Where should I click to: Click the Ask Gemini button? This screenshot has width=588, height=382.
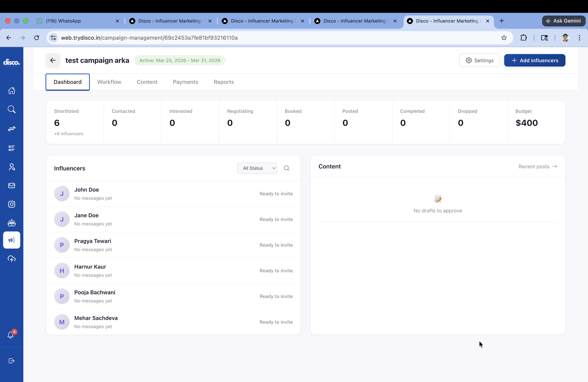coord(563,21)
